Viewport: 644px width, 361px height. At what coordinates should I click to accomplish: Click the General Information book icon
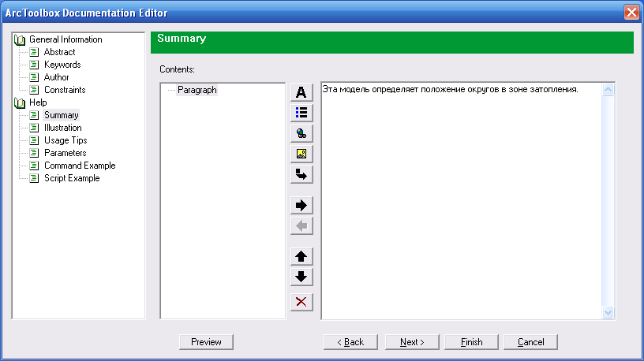tap(19, 39)
